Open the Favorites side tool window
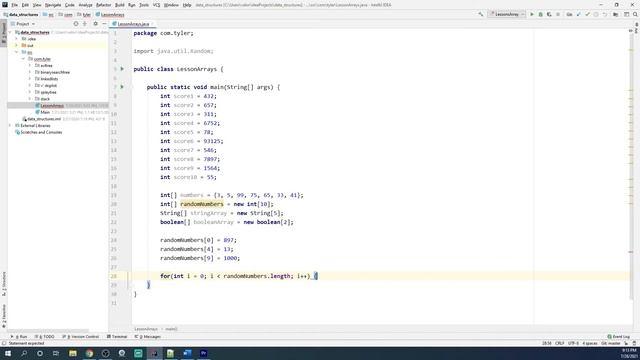The width and height of the screenshot is (640, 360). click(x=4, y=316)
